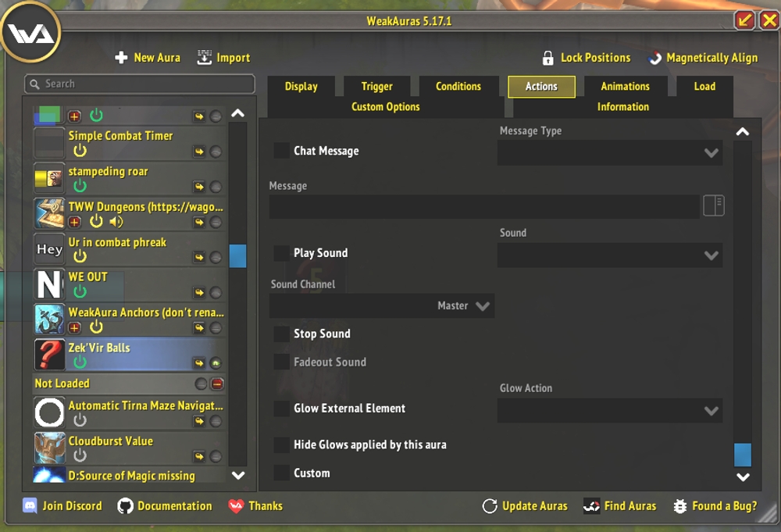Click the Search aura field
Viewport: 781px width, 532px height.
[140, 84]
